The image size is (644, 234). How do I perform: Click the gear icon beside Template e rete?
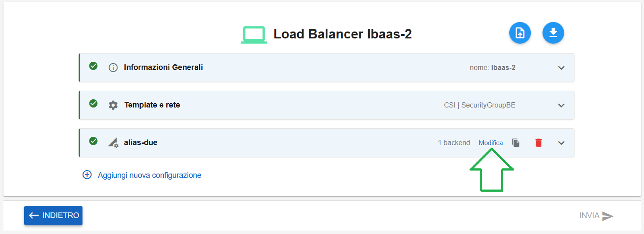tap(113, 105)
